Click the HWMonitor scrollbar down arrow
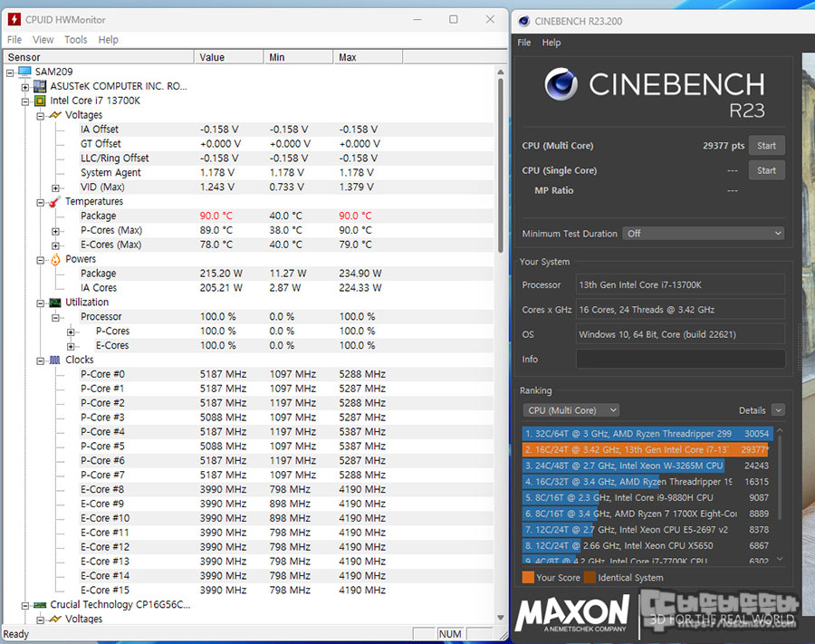Viewport: 815px width, 644px height. tap(501, 618)
